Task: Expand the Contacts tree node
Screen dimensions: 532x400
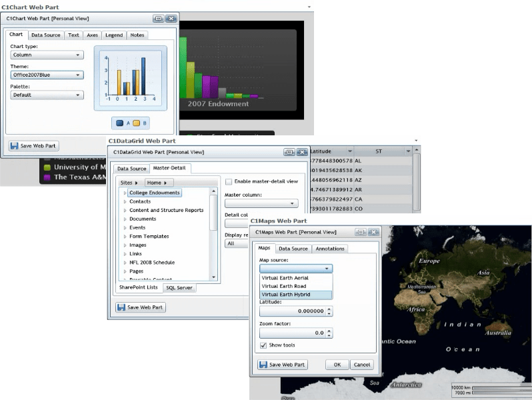Action: pos(125,202)
